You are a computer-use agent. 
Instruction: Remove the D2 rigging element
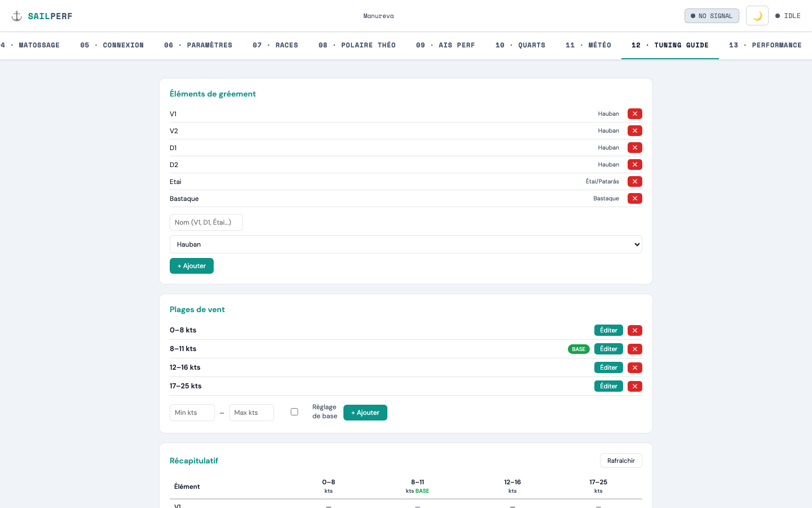635,165
